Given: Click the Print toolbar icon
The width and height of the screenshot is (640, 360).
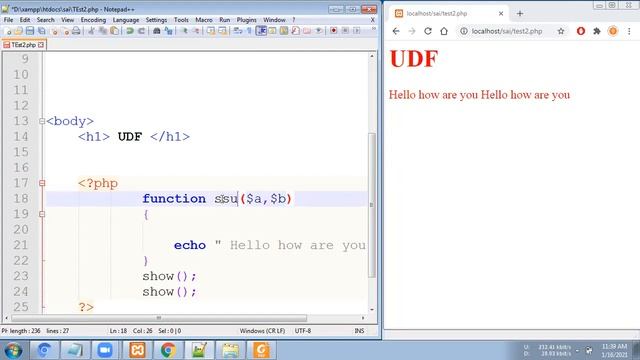Looking at the screenshot, I should pyautogui.click(x=76, y=31).
